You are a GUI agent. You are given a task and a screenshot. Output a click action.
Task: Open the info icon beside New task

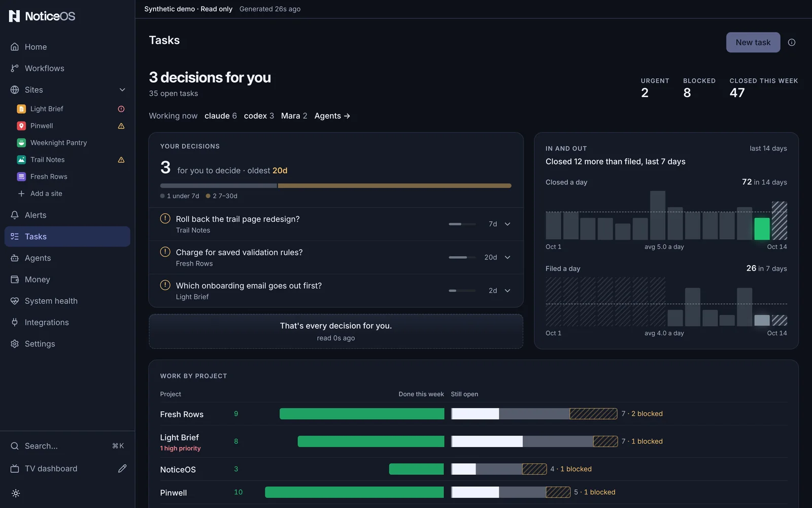coord(791,42)
